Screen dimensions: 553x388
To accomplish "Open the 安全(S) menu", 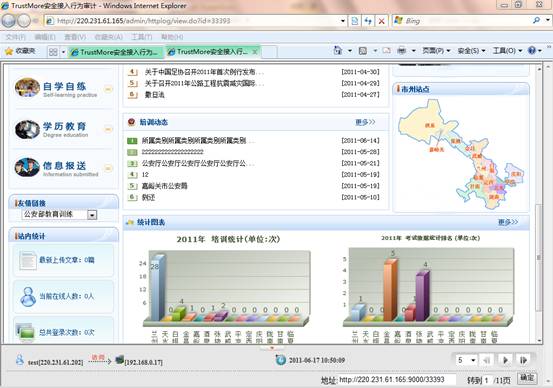I will point(471,51).
